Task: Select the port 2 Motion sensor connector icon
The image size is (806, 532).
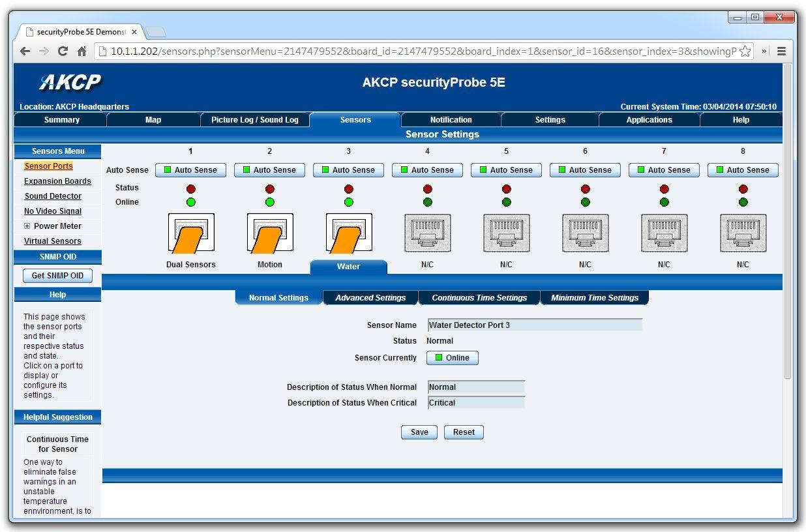Action: click(x=270, y=233)
